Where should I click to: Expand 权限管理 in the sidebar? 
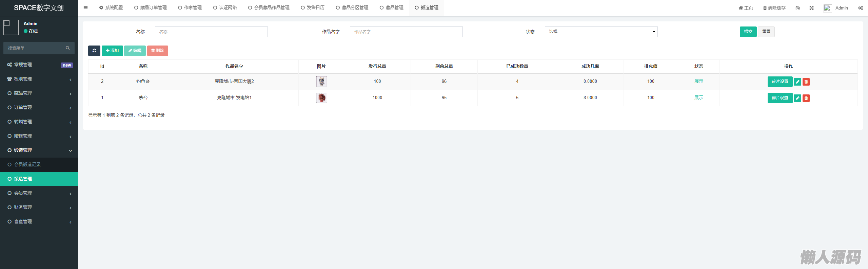click(x=39, y=79)
